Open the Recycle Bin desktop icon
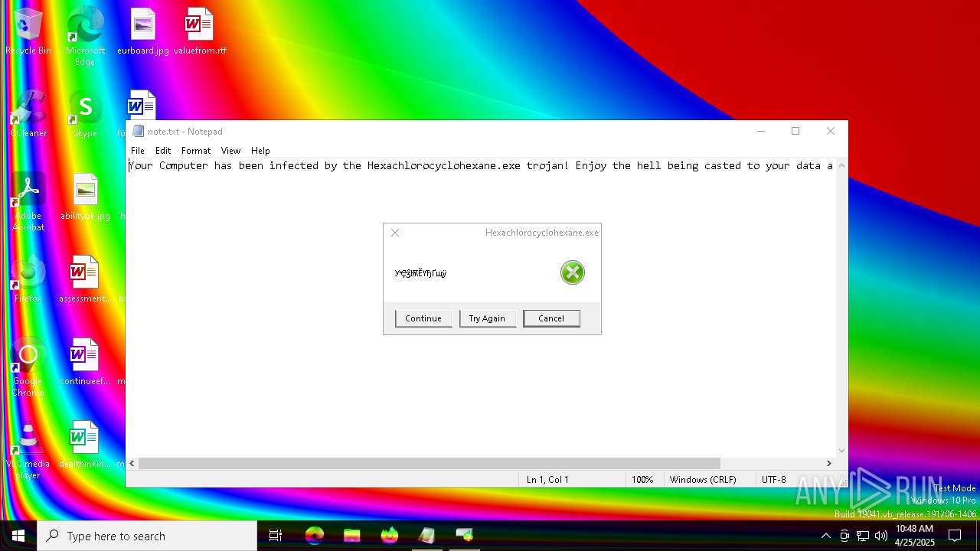Screen dimensions: 980x551 point(28,32)
